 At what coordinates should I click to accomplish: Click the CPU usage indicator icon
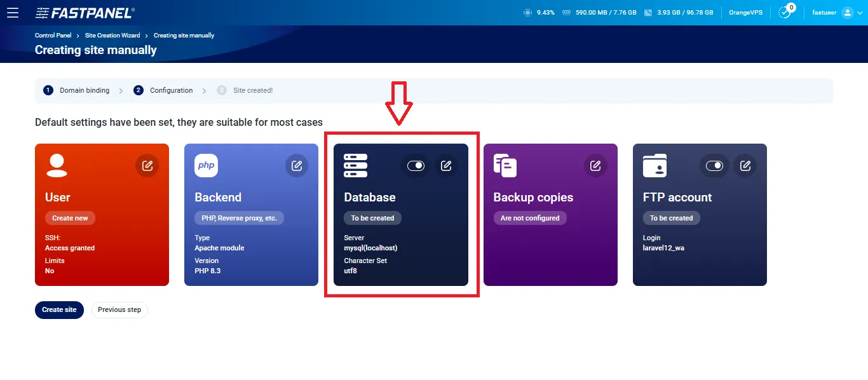[x=527, y=12]
